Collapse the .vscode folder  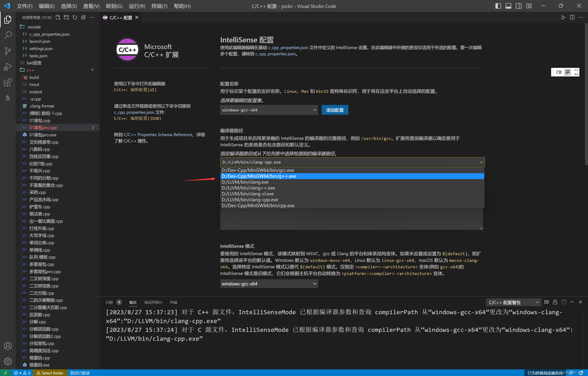[x=57, y=27]
